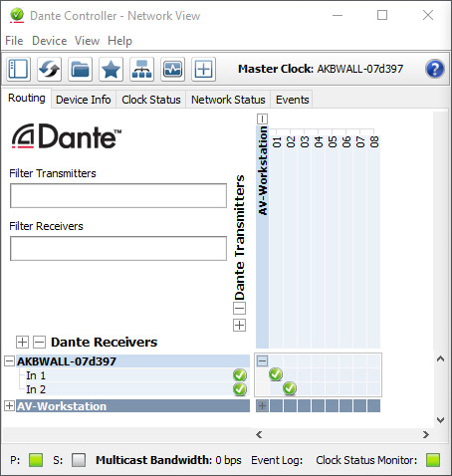Toggle subscription of In 1 to channel 01
The width and height of the screenshot is (452, 476).
276,374
